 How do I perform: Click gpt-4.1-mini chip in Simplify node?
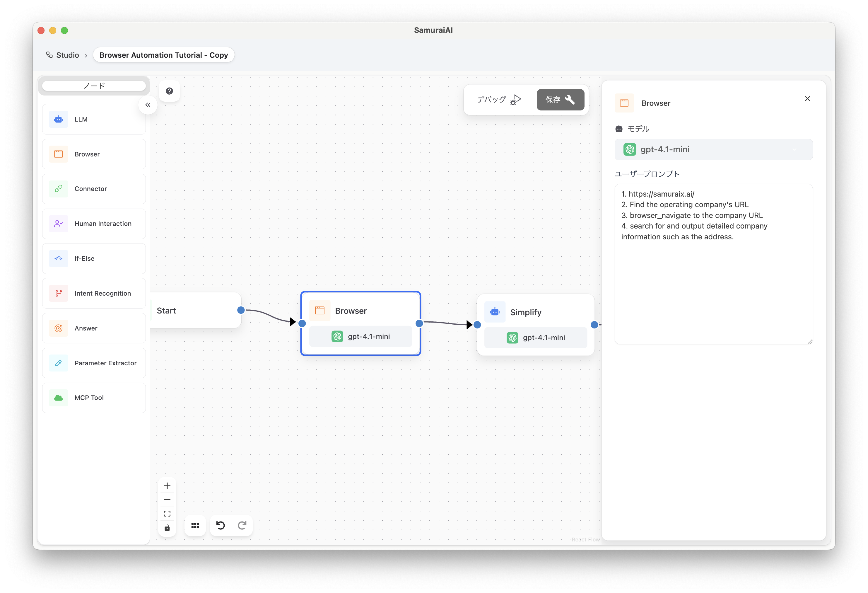[536, 338]
